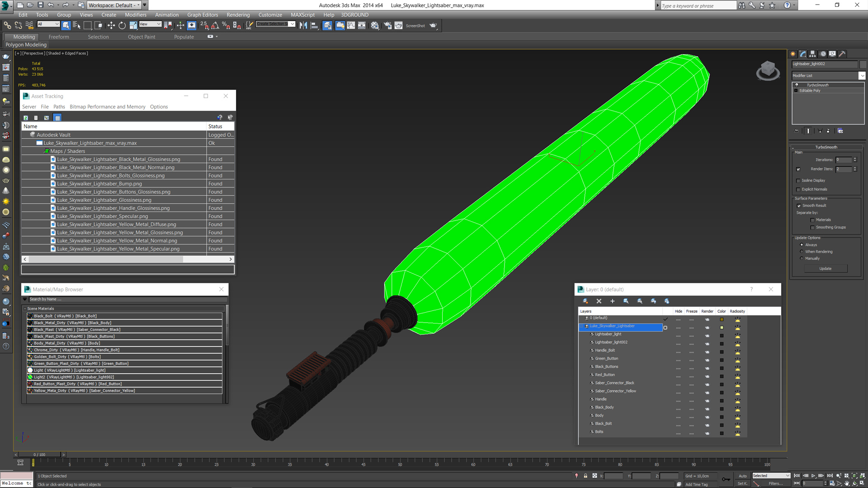Enable Separate by Smoothing Groups checkbox

click(812, 228)
